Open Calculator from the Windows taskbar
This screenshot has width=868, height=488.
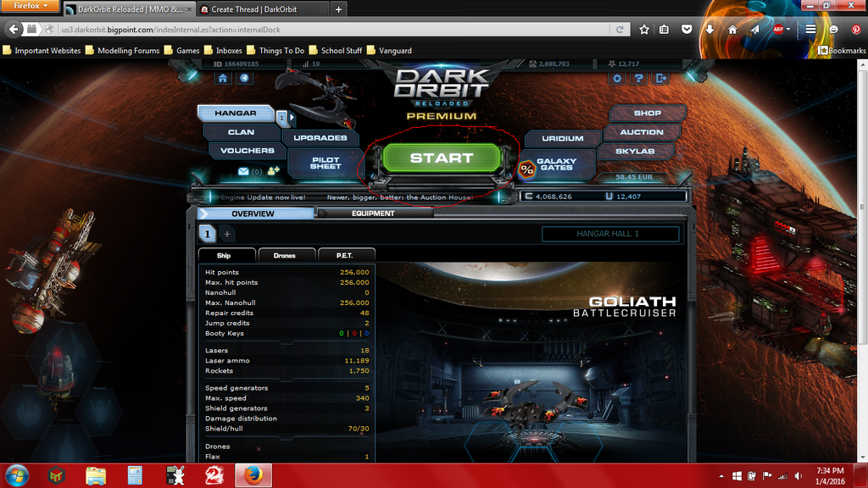pyautogui.click(x=134, y=475)
